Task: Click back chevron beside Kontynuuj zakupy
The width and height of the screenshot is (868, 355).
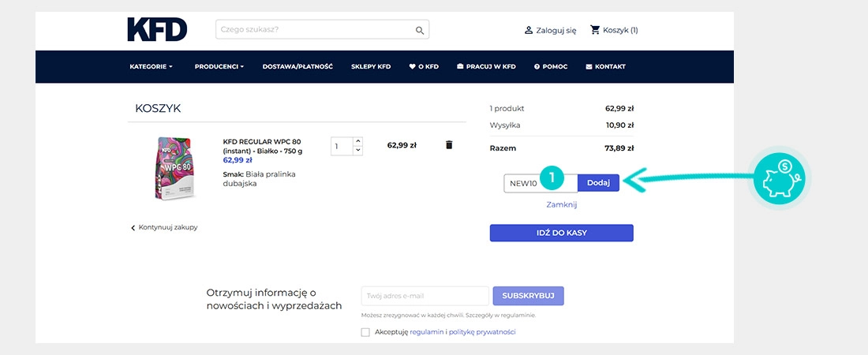Action: 133,228
